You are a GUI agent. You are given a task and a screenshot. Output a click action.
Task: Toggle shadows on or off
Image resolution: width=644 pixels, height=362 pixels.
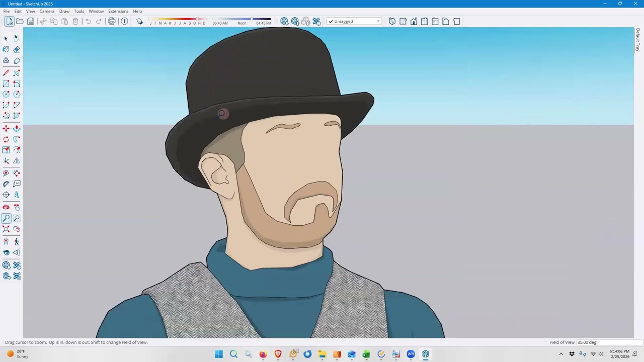(x=140, y=21)
